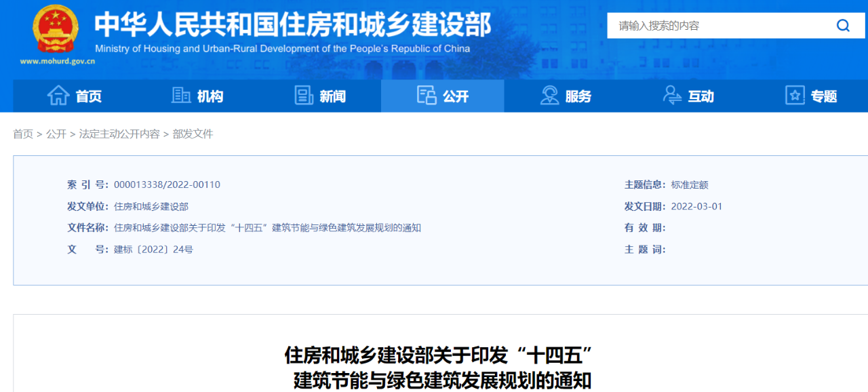Viewport: 868px width, 392px height.
Task: Click 首页 in the breadcrumb
Action: [x=23, y=134]
